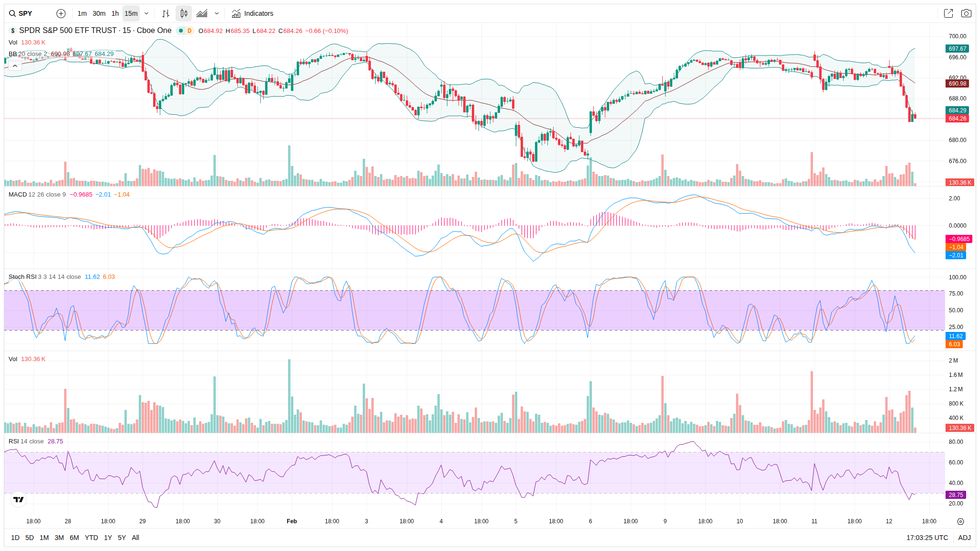
Task: Click the 17:03:25 UTC timezone clock
Action: tap(927, 538)
